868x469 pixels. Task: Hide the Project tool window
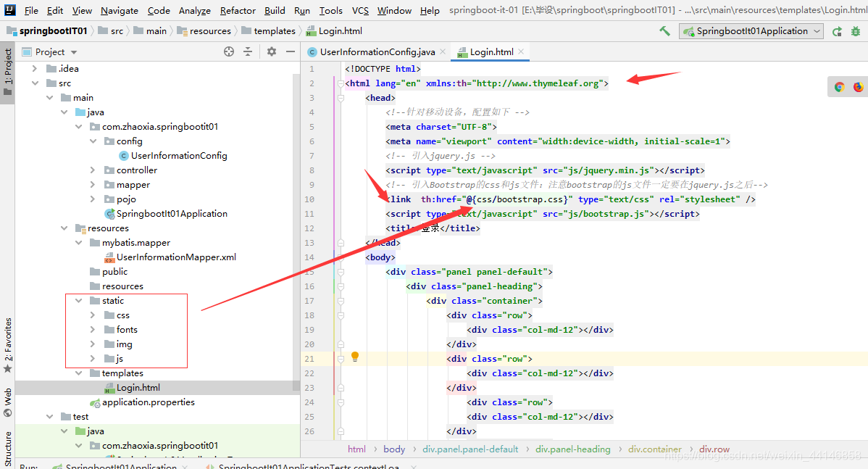[x=290, y=51]
